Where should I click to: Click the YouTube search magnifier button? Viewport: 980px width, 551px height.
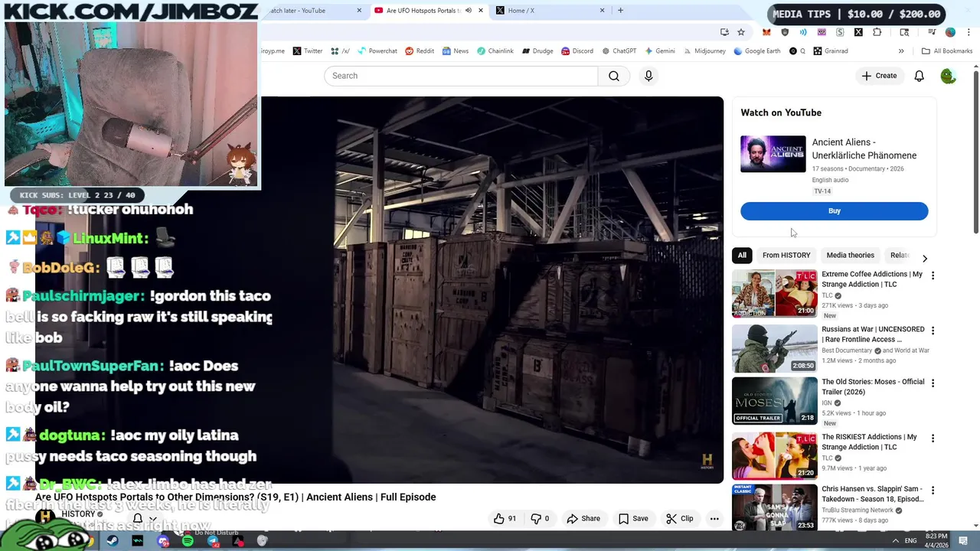coord(614,76)
